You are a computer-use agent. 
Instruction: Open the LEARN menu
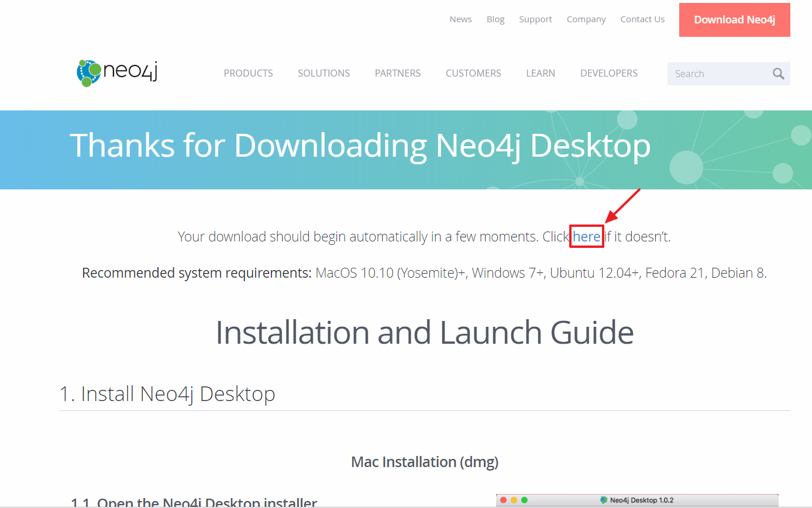point(541,73)
